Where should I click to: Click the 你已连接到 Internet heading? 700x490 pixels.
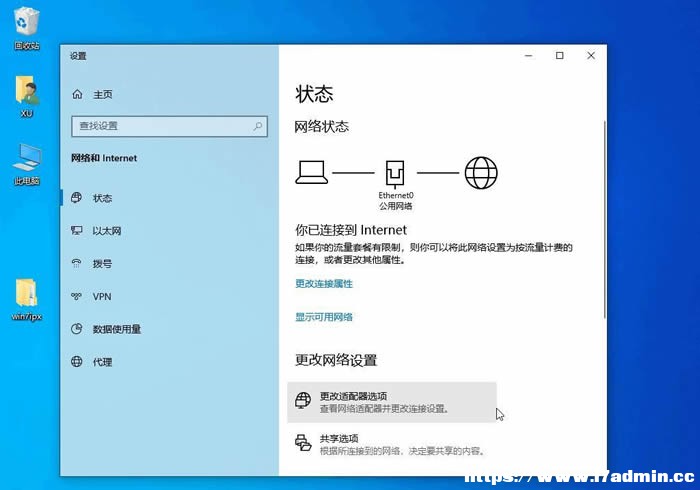tap(351, 230)
